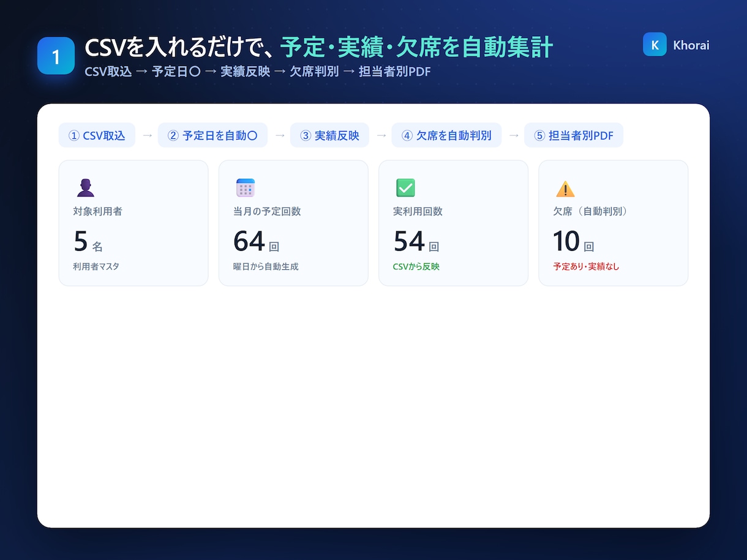Click the value 5 名
This screenshot has width=747, height=560.
(88, 241)
